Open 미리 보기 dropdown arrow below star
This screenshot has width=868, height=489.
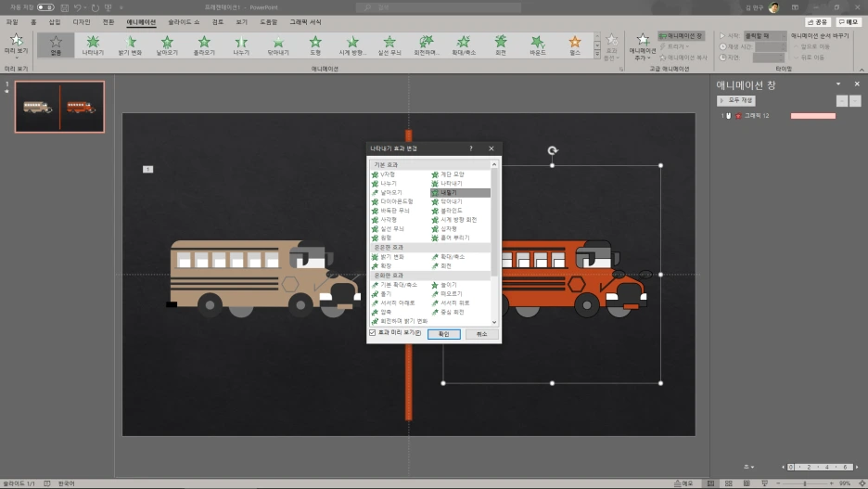16,57
